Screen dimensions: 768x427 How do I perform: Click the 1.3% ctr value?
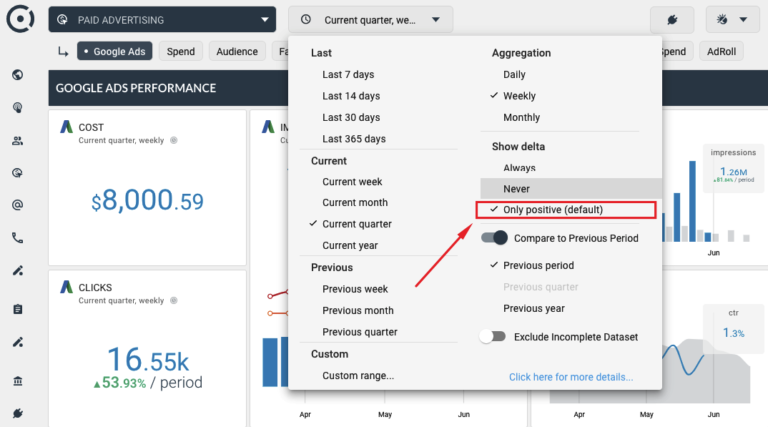pyautogui.click(x=734, y=333)
